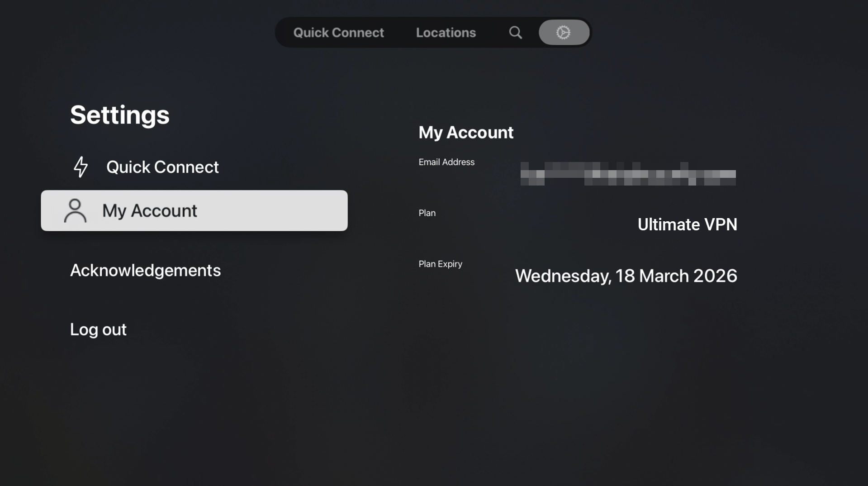Open search with the magnifier icon
This screenshot has width=868, height=486.
click(x=515, y=33)
